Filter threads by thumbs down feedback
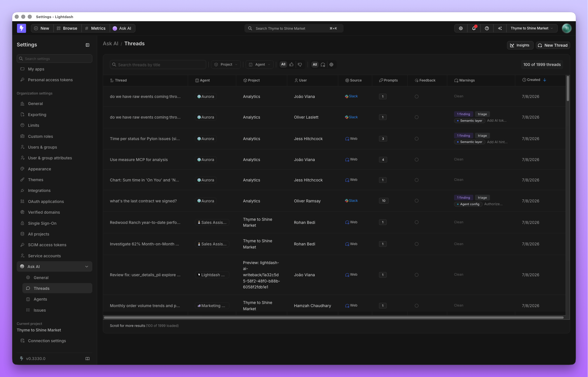The height and width of the screenshot is (377, 588). (300, 65)
